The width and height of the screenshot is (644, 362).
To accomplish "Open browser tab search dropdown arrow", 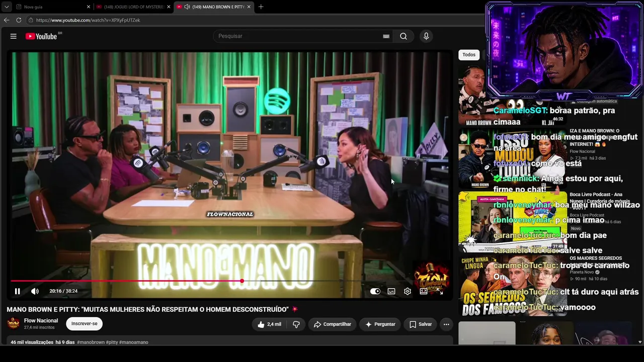I will point(7,7).
